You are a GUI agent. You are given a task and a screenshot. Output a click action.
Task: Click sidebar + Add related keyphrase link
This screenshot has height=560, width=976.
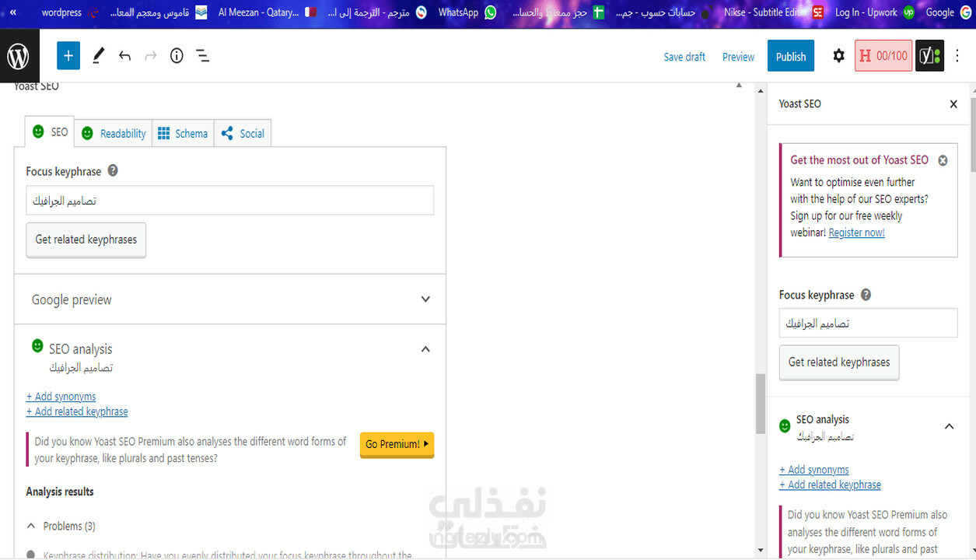[830, 485]
